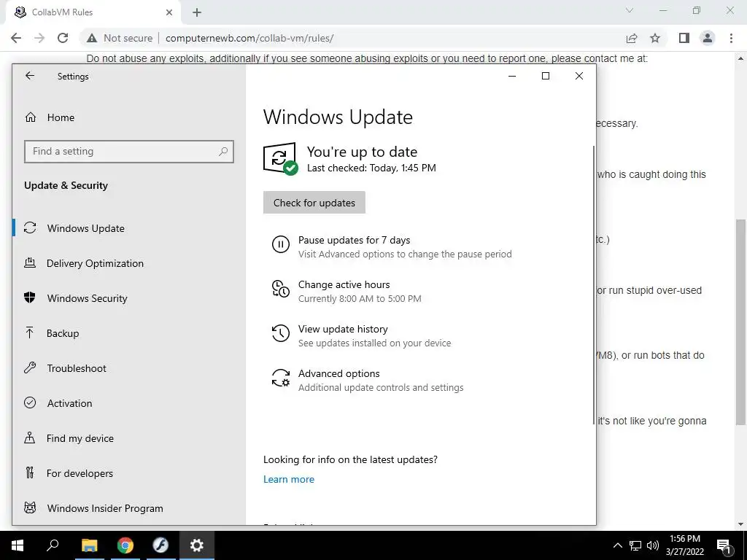Click the update status sync icon

pos(280,158)
